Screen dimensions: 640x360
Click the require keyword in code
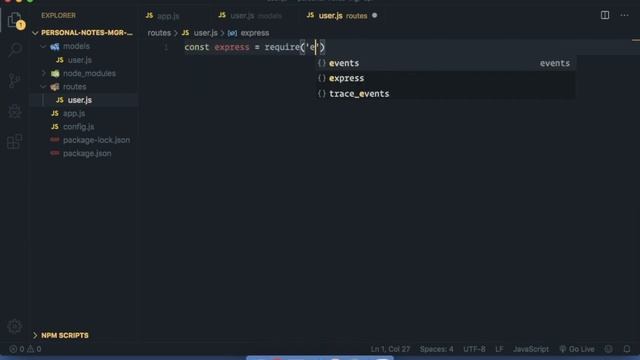[282, 47]
